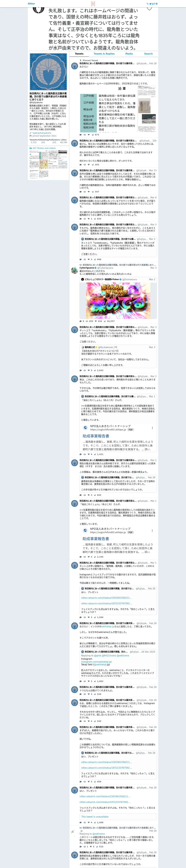Screen dimensions: 186x868
Task: Click Tweets count 3,723
Action: (x=33, y=142)
